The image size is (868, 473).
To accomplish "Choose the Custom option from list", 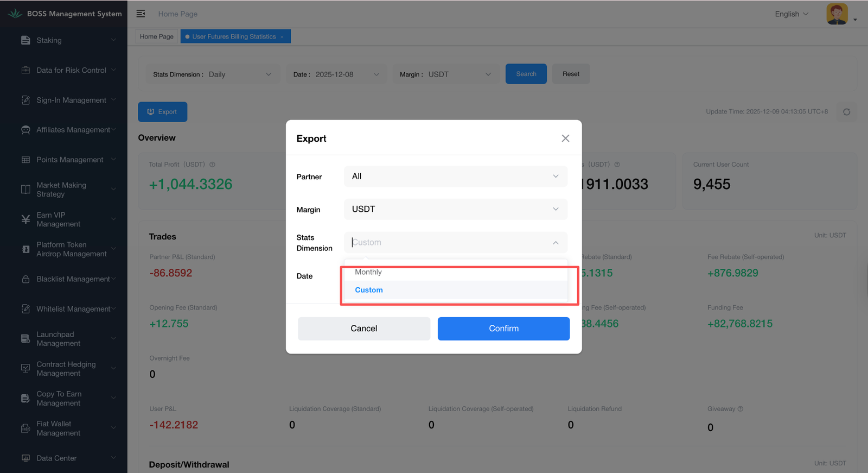I will (x=369, y=290).
